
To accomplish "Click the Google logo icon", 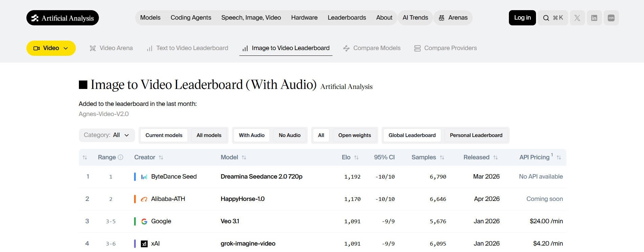I will (144, 221).
